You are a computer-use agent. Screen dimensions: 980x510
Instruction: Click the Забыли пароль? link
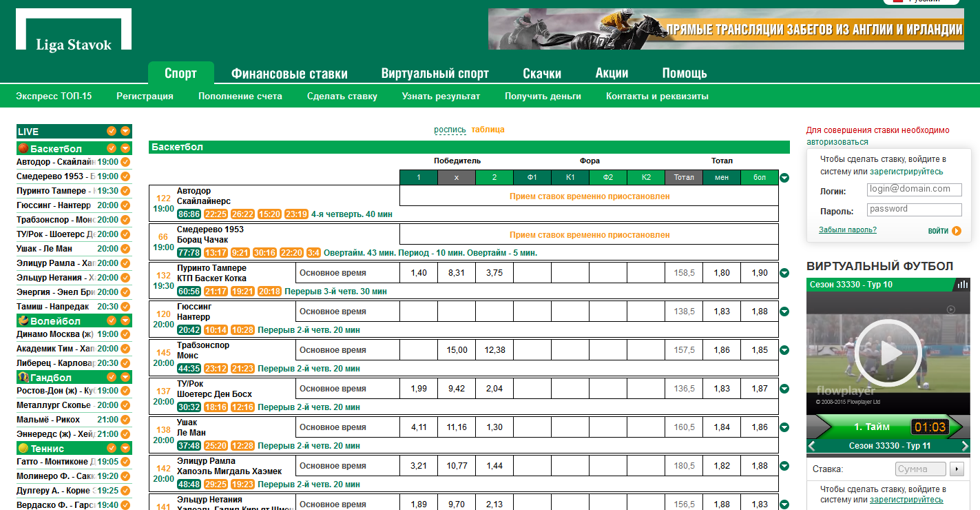[x=847, y=230]
